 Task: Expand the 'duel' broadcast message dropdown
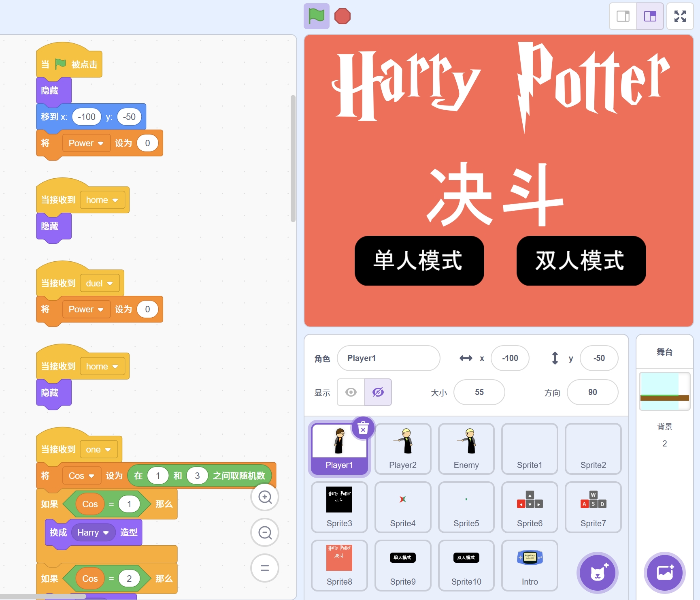pyautogui.click(x=110, y=284)
